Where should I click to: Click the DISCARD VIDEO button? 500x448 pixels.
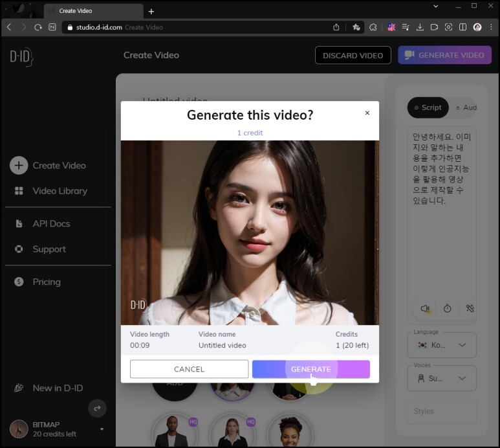tap(353, 56)
